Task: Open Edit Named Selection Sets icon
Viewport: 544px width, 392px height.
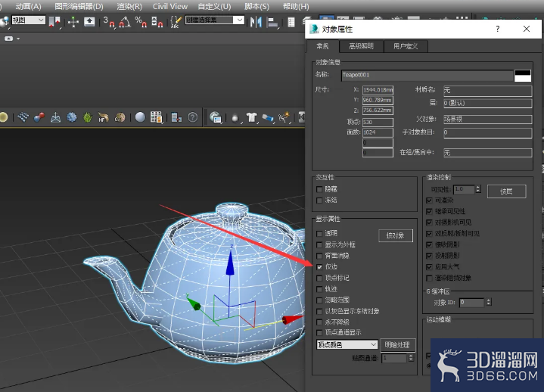Action: [x=176, y=22]
